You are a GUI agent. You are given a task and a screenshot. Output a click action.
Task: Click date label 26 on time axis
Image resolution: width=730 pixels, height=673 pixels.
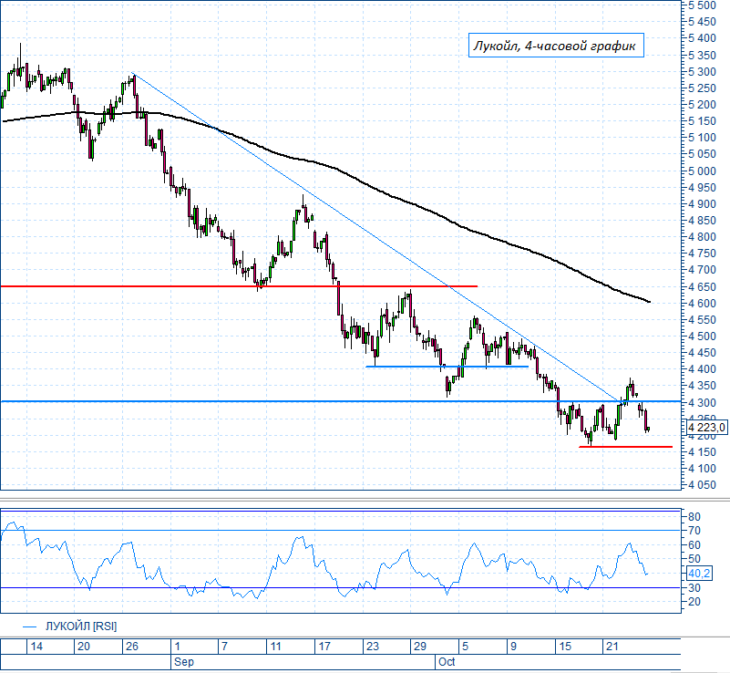[132, 646]
